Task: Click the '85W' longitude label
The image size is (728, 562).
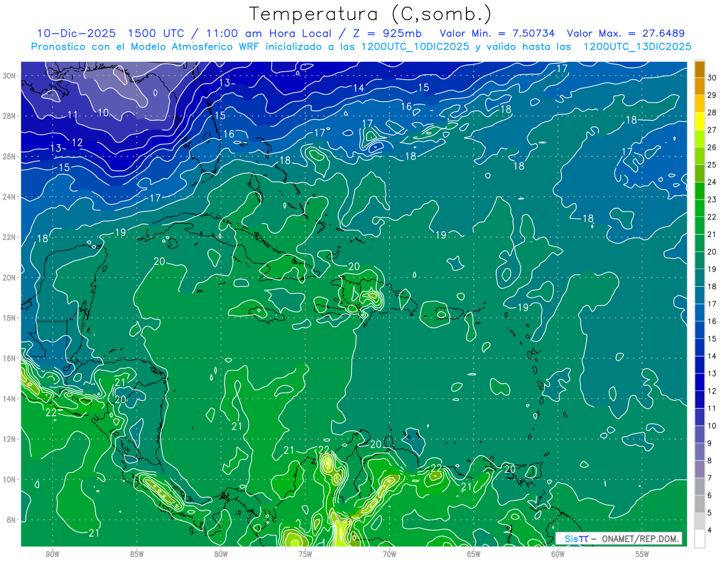Action: point(136,554)
